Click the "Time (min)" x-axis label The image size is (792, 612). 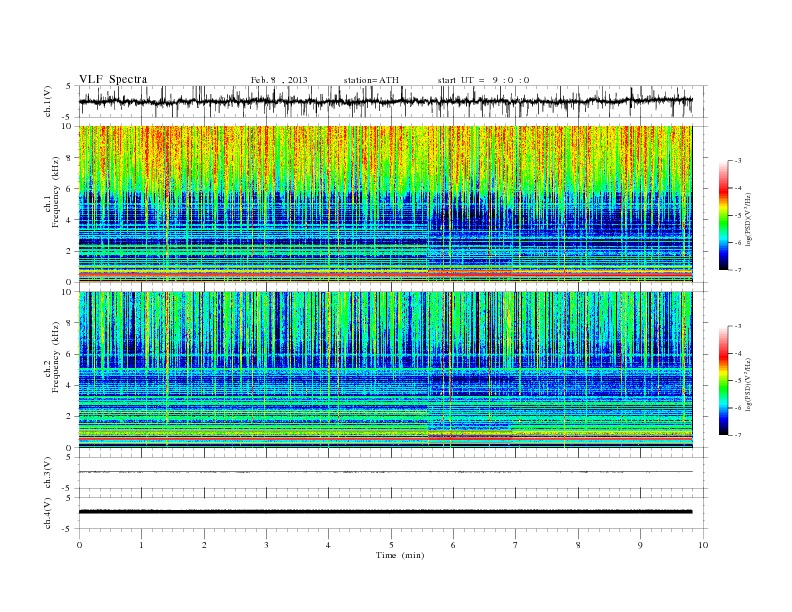pos(400,555)
